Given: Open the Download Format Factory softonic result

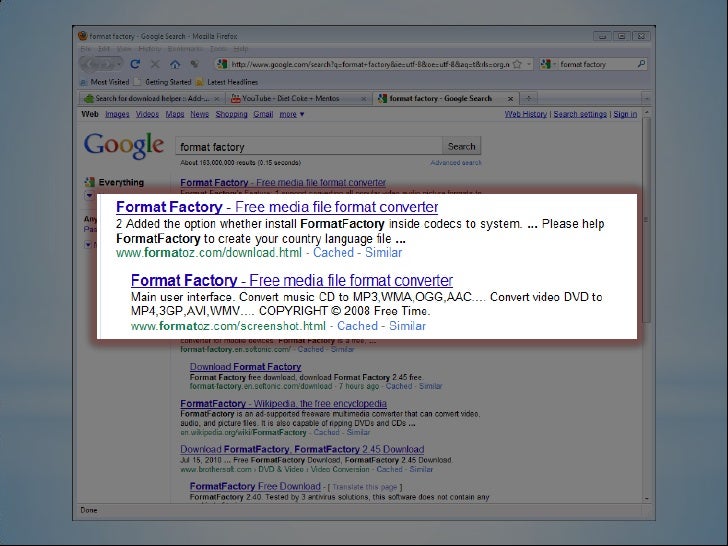Looking at the screenshot, I should pos(245,367).
